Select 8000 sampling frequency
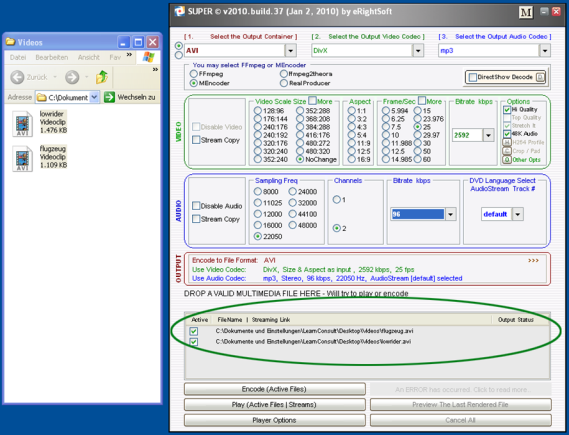Screen dimensions: 569x435 click(258, 192)
